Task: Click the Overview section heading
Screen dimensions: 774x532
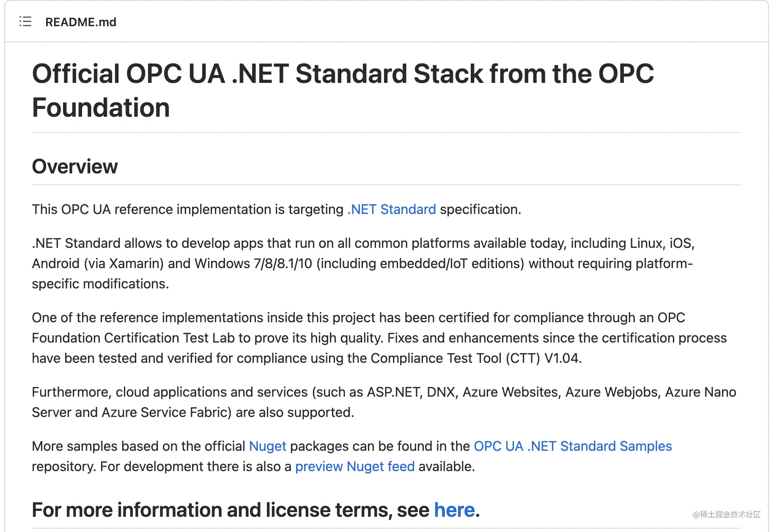Action: pos(75,166)
